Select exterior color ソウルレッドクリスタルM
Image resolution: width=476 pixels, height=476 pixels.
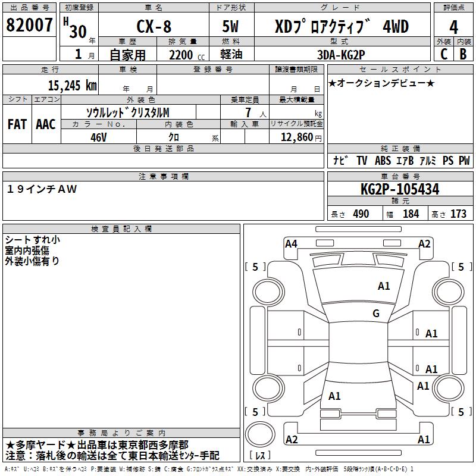[x=127, y=112]
